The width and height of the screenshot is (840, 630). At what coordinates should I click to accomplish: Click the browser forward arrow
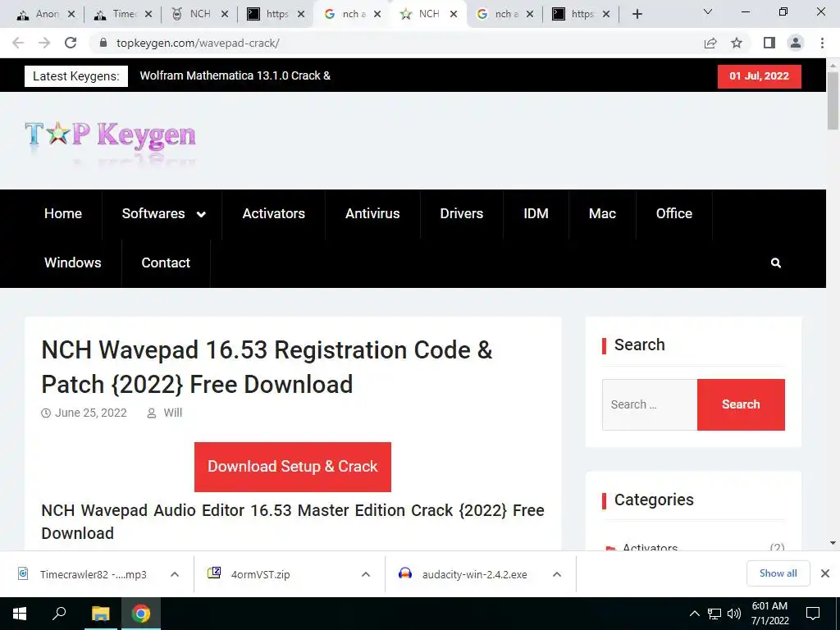44,43
